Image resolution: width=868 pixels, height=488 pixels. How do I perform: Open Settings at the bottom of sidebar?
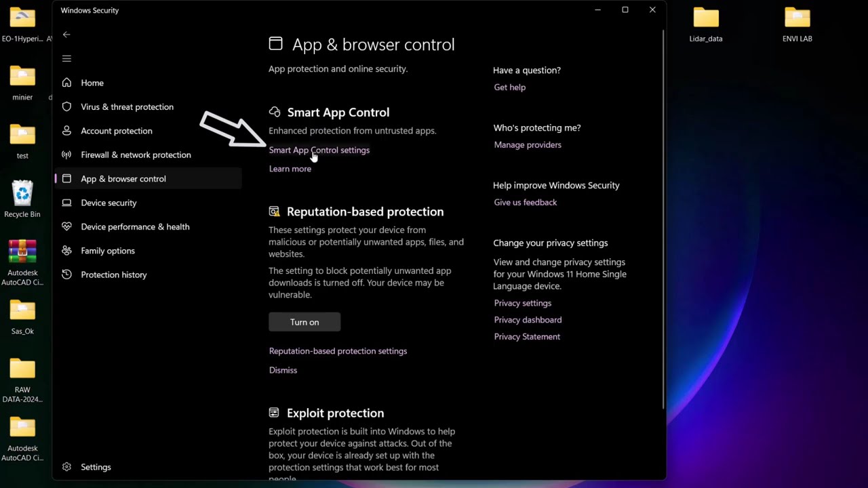pyautogui.click(x=96, y=467)
